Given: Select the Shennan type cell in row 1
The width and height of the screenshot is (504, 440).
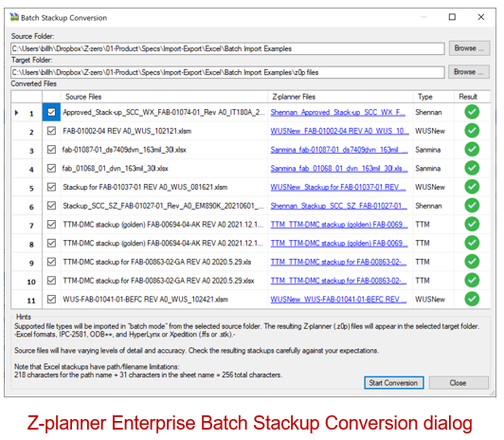Looking at the screenshot, I should [434, 112].
